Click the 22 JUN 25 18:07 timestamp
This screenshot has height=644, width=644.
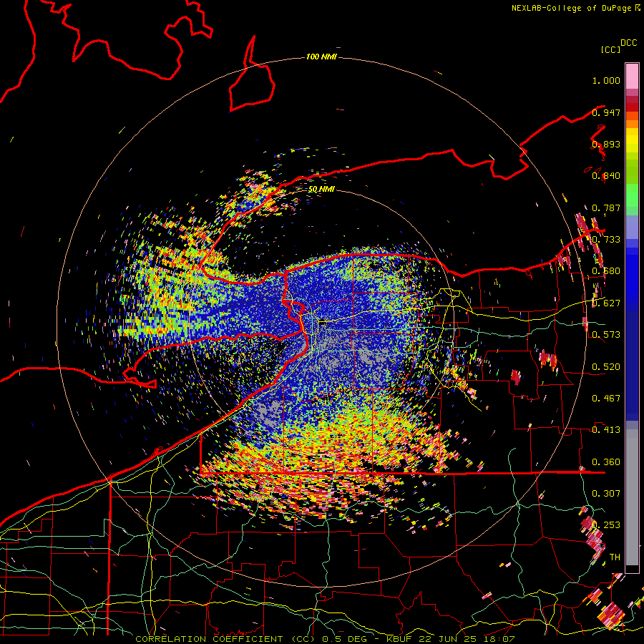(x=466, y=639)
